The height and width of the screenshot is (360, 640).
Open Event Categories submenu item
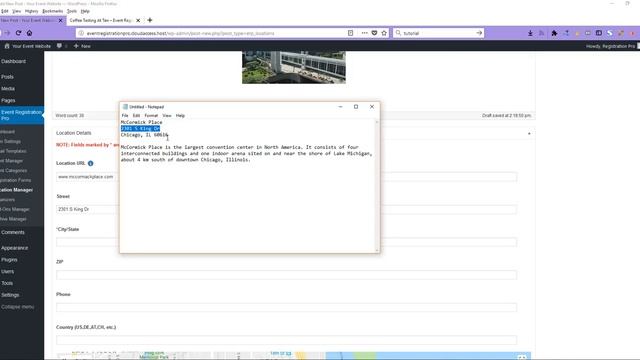pos(14,171)
